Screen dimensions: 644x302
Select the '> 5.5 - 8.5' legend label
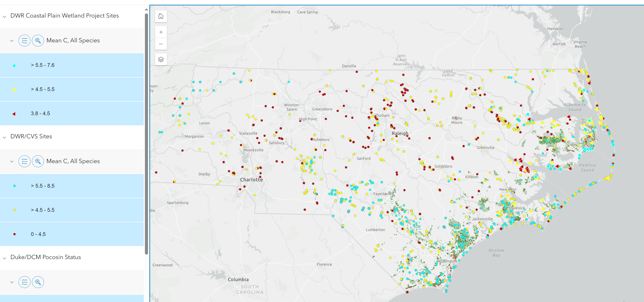click(42, 186)
